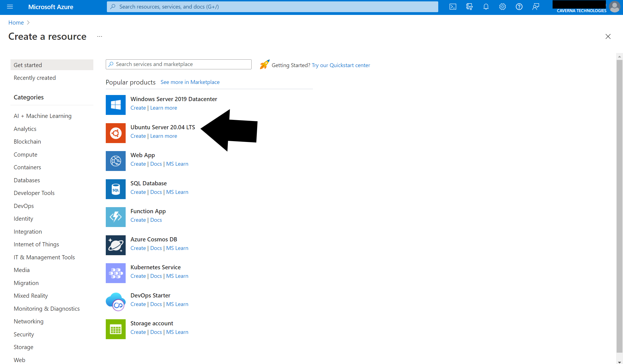Click the Kubernetes Service icon
623x364 pixels.
pos(115,273)
